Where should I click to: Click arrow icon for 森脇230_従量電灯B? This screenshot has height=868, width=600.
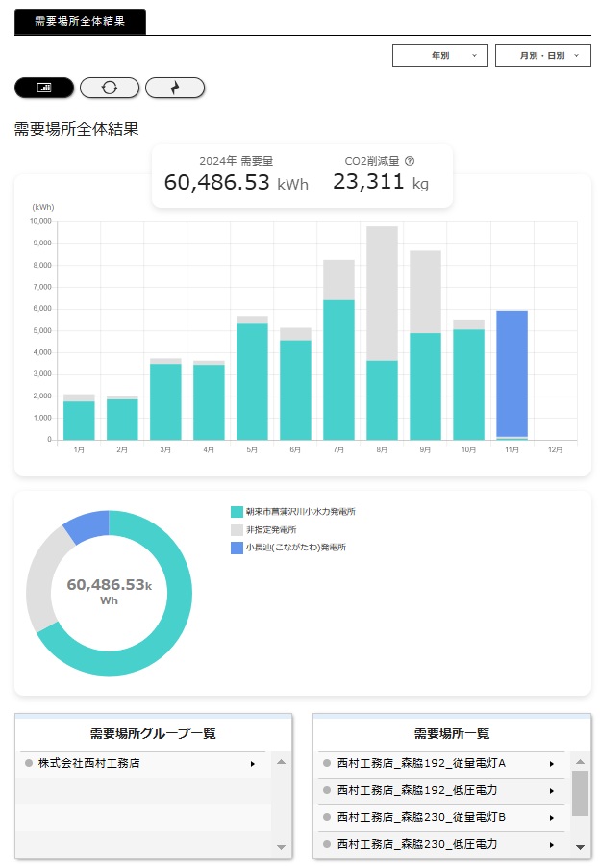tap(552, 818)
